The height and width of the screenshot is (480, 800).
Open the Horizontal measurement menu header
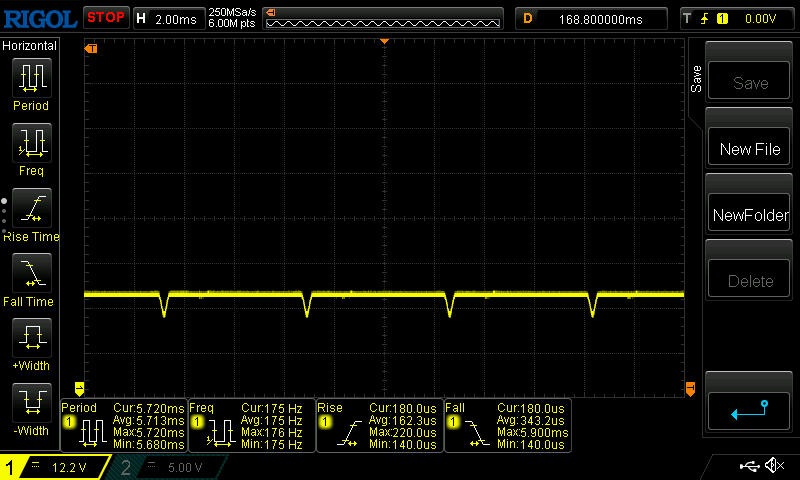click(30, 46)
